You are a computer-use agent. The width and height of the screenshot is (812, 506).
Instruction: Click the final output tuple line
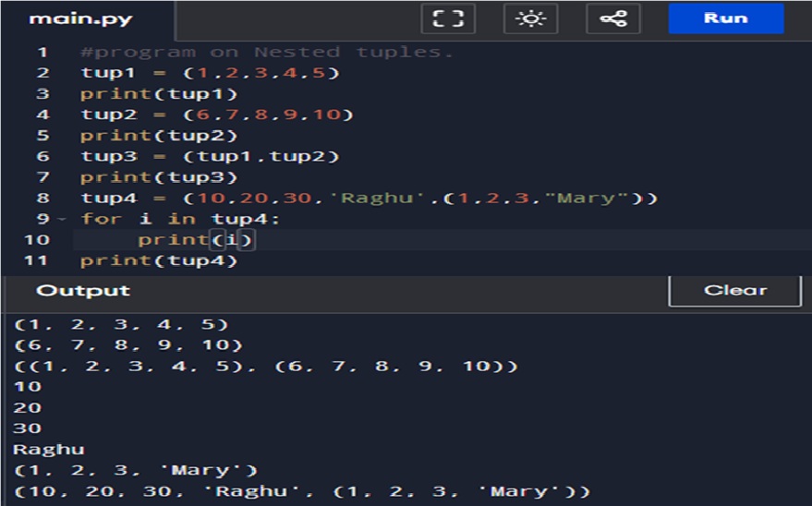pos(302,491)
